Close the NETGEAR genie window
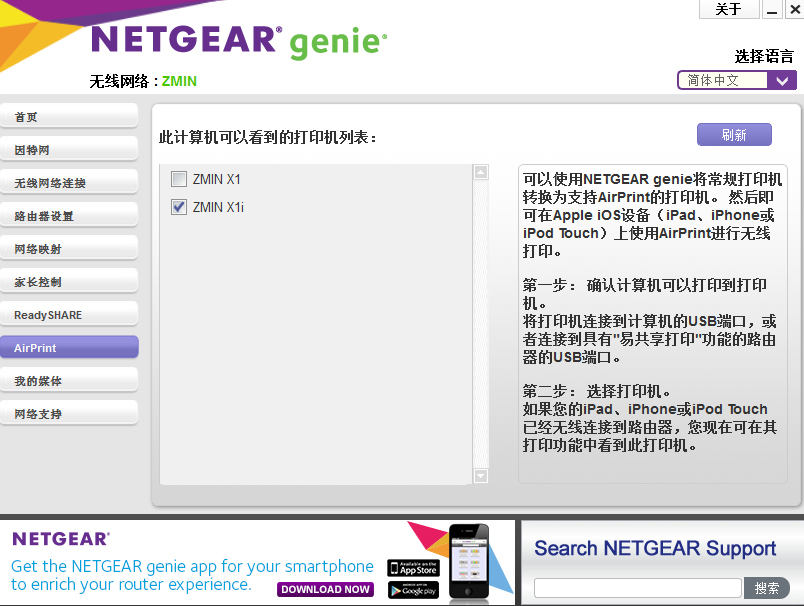Viewport: 804px width, 606px height. point(795,9)
